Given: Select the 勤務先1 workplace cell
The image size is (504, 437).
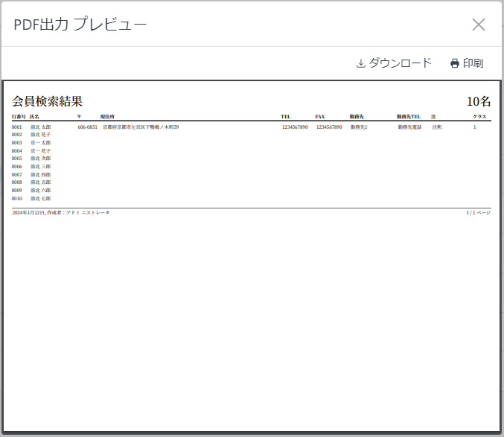Looking at the screenshot, I should click(359, 127).
